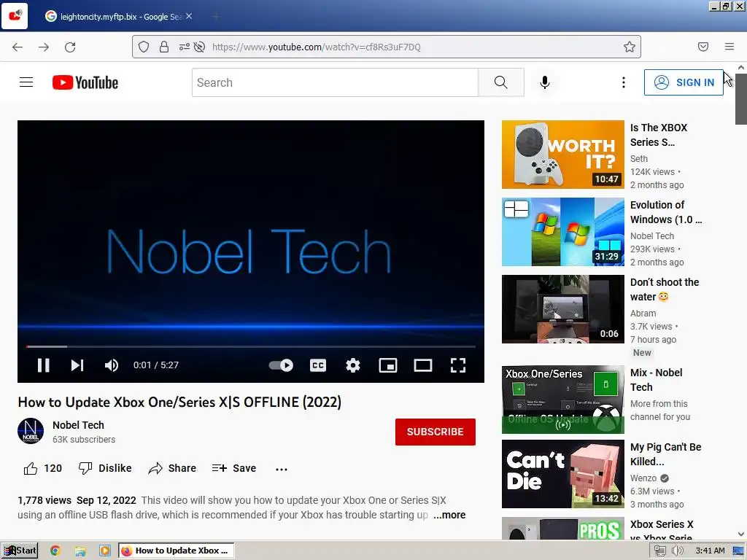The image size is (747, 560).
Task: Go to YouTube home logo
Action: click(85, 82)
